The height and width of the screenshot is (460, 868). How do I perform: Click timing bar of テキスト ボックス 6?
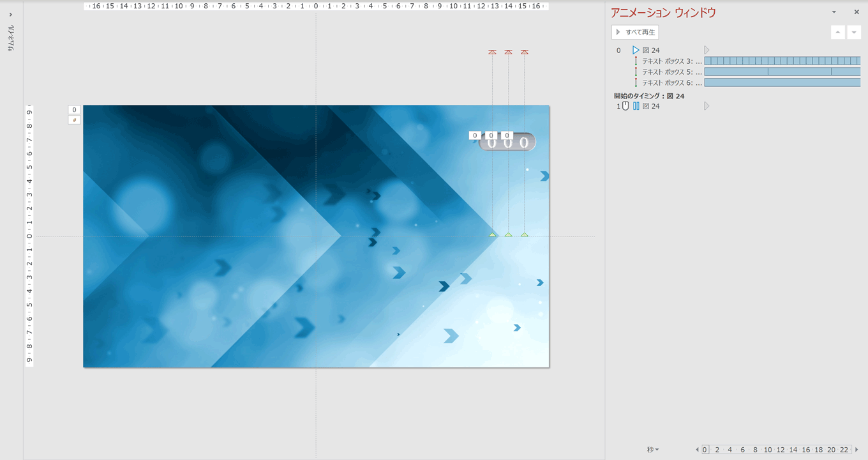pyautogui.click(x=782, y=83)
